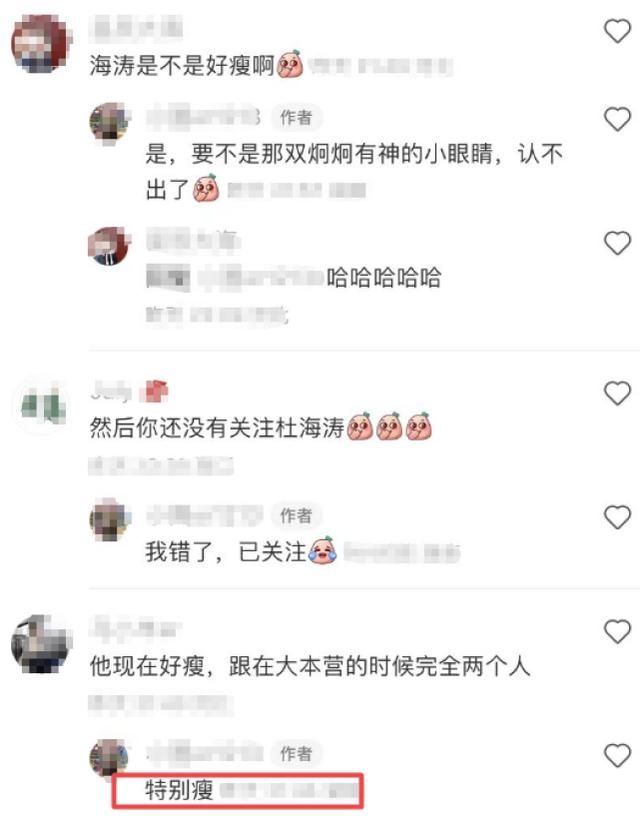Select the highlighted reply '特别瘦'
Viewport: 640px width, 816px height.
(x=179, y=790)
